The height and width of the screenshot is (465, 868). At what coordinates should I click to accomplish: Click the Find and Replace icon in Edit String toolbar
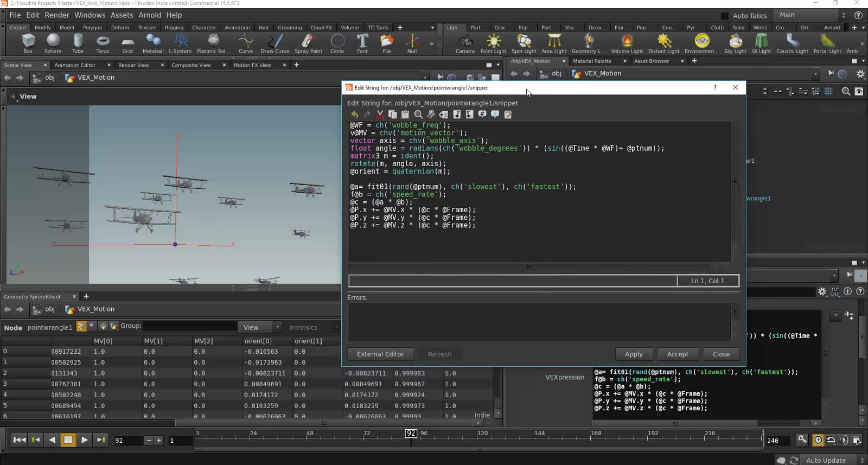(x=431, y=114)
